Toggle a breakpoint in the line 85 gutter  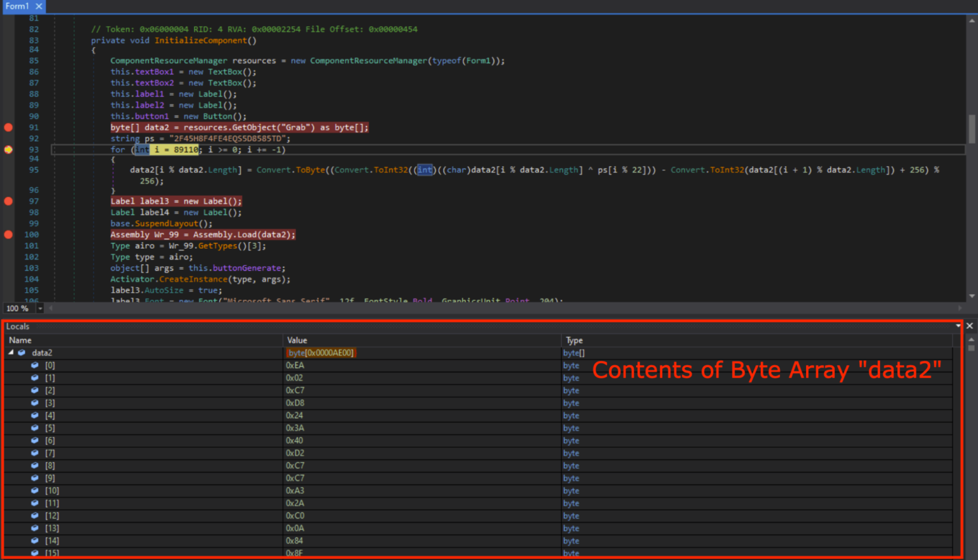pyautogui.click(x=8, y=60)
